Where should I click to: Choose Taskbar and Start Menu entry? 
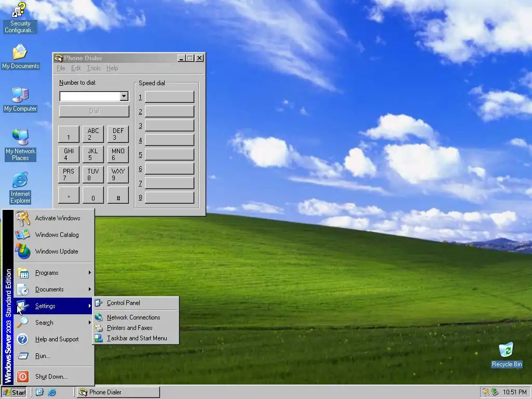click(x=136, y=338)
